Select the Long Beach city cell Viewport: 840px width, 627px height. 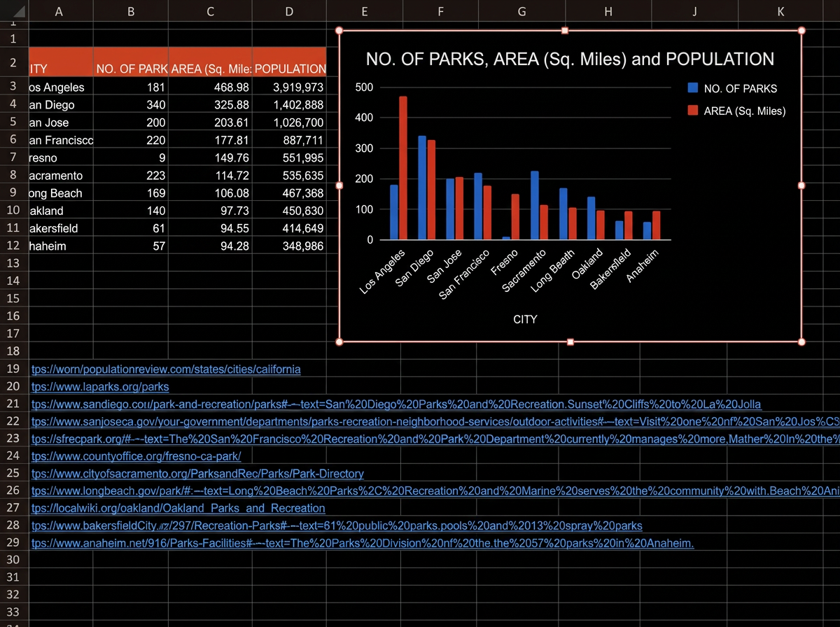[x=61, y=193]
